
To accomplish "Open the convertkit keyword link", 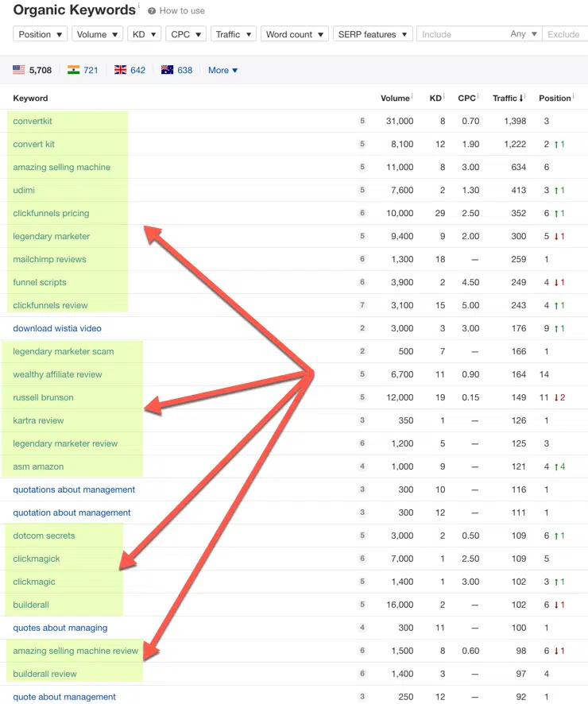I will [x=33, y=121].
